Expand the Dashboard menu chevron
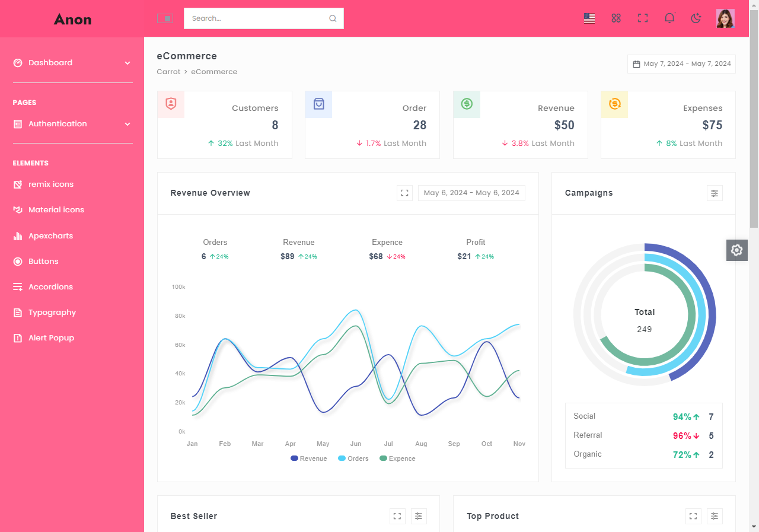Screen dimensions: 759x532 (x=127, y=63)
